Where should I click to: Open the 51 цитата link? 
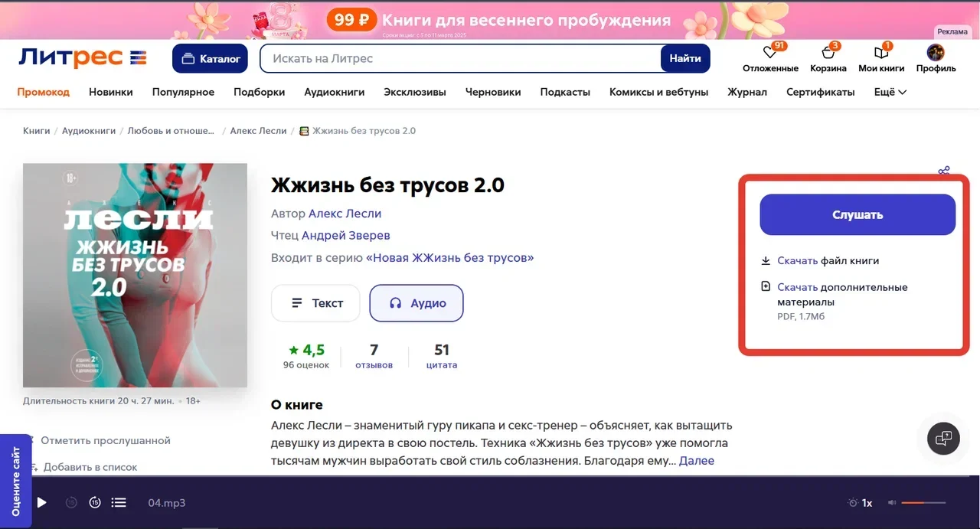click(442, 355)
